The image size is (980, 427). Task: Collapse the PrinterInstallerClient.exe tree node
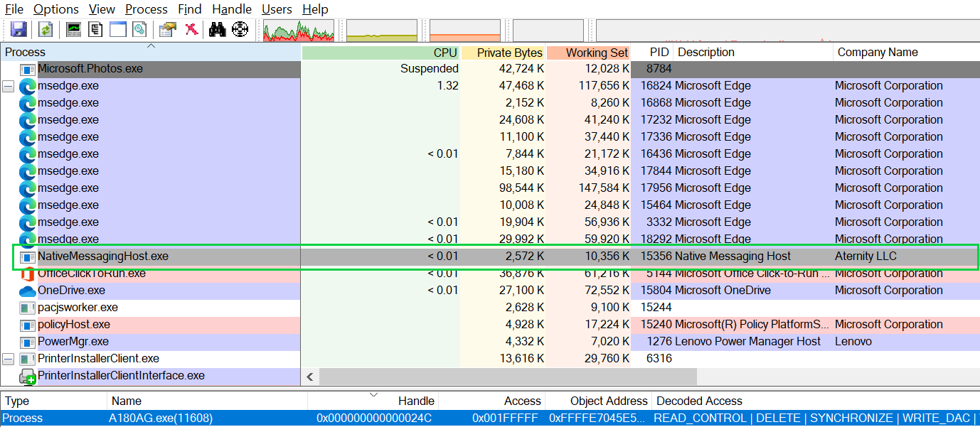(x=9, y=359)
